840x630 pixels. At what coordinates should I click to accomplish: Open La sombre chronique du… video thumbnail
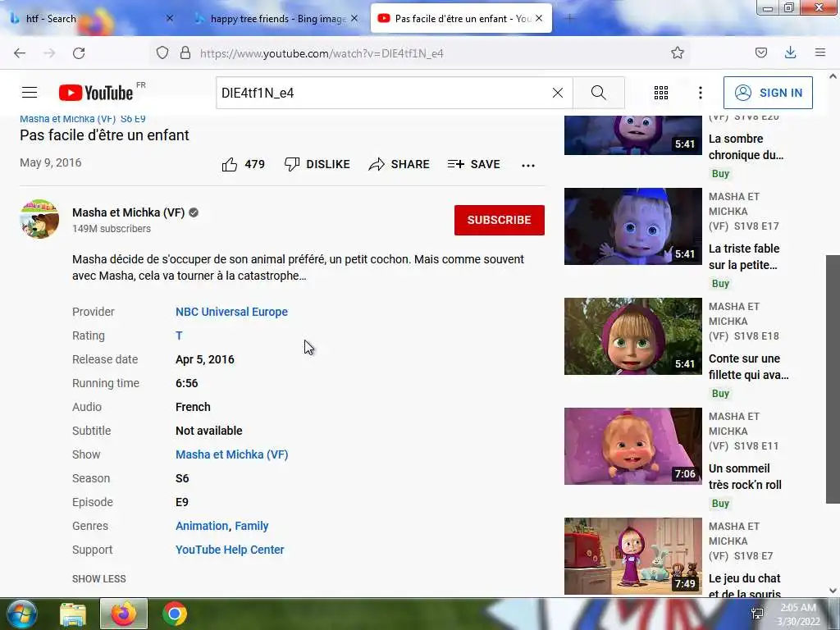tap(632, 135)
